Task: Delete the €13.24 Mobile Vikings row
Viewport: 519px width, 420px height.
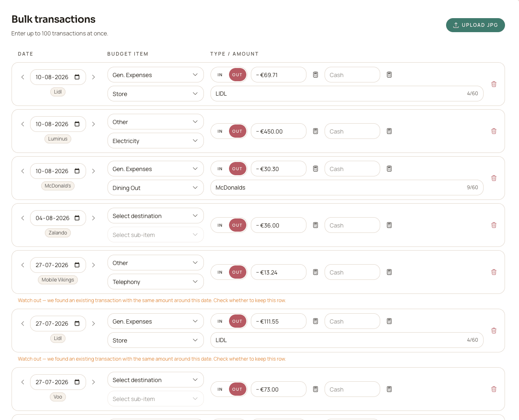Action: (494, 272)
